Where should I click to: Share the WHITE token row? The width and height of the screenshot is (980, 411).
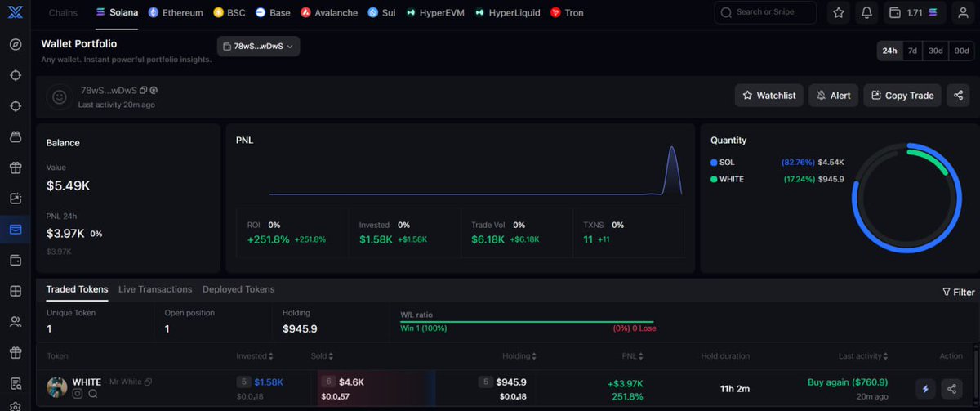[951, 389]
